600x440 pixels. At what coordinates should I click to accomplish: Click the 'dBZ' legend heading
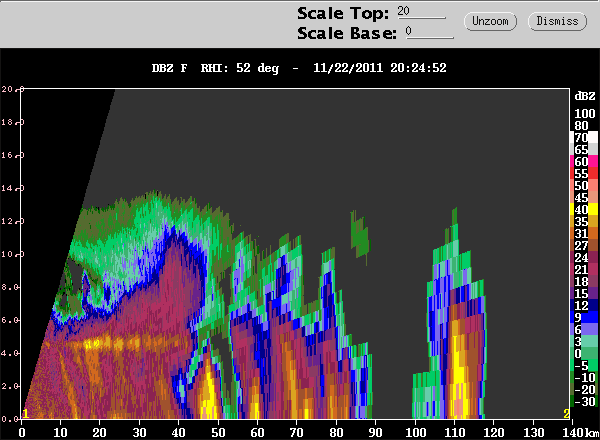click(x=585, y=96)
